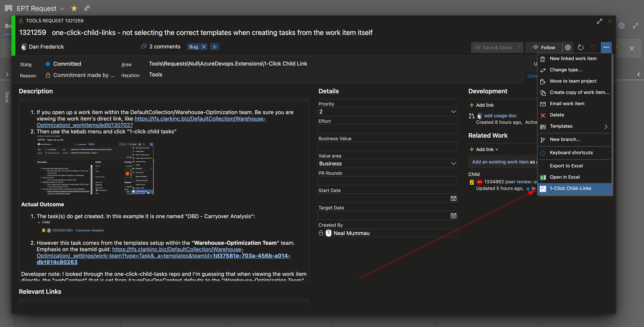644x327 pixels.
Task: Click the blue Committed state indicator
Action: (48, 64)
